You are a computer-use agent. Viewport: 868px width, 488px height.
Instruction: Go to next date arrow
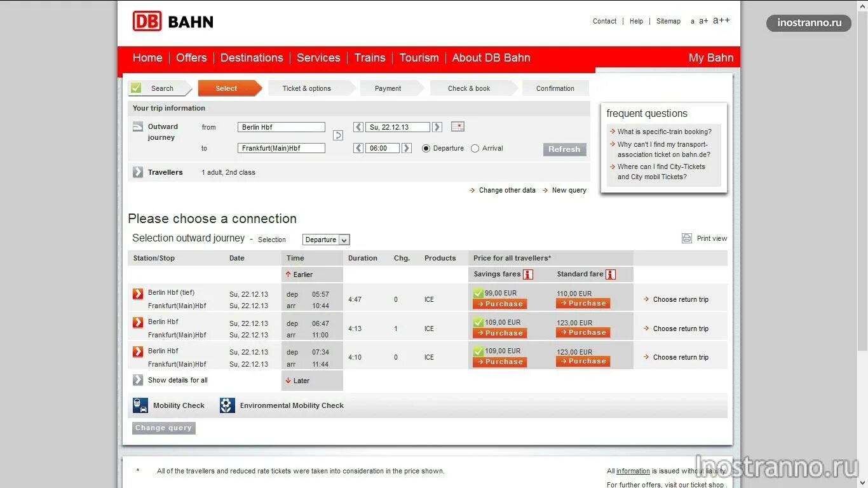point(437,127)
